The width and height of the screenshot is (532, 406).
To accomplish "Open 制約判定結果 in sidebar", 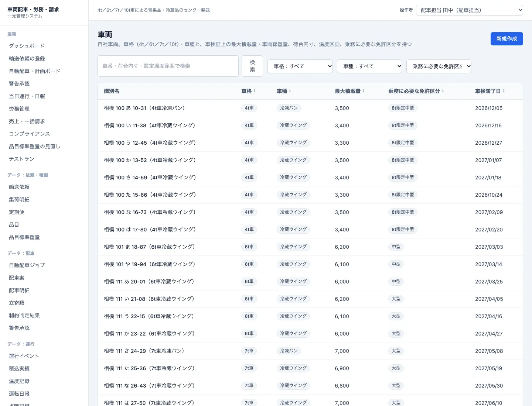I will click(24, 316).
